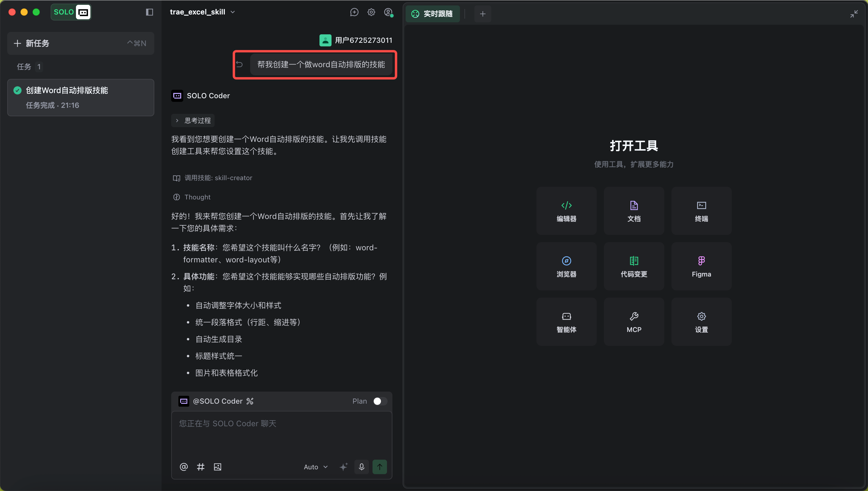Screen dimensions: 868x491
Task: Click the # context icon
Action: pyautogui.click(x=200, y=467)
